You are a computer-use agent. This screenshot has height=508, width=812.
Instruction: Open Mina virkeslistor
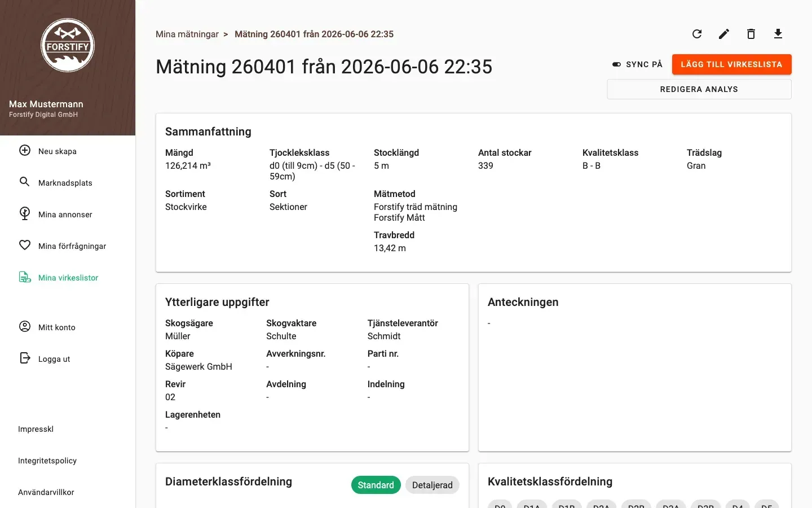(x=68, y=278)
